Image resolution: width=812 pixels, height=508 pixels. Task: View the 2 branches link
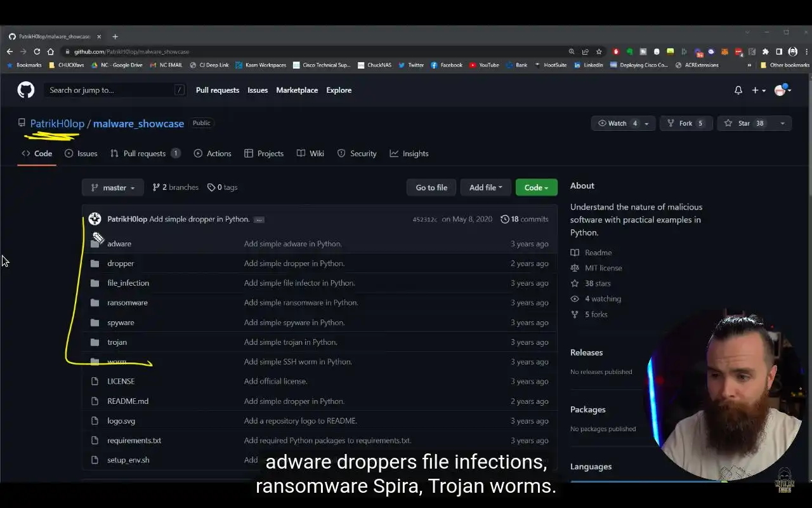pos(176,187)
